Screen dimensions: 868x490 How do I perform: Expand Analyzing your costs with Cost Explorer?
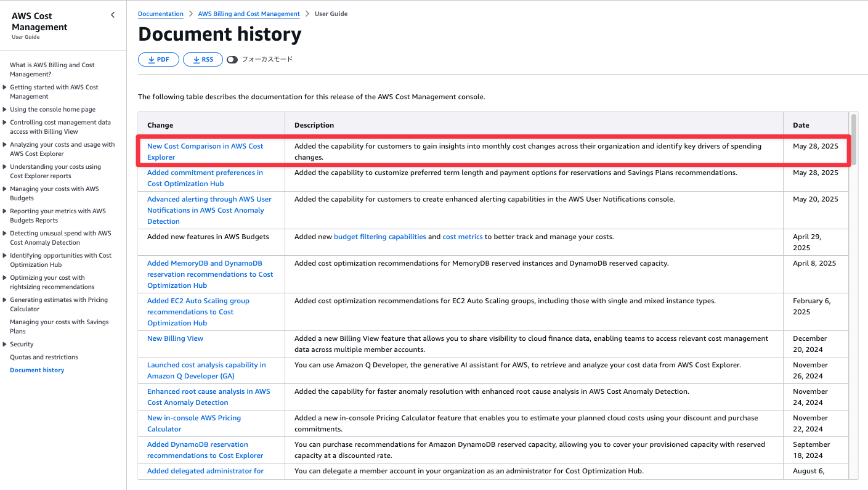click(x=5, y=145)
